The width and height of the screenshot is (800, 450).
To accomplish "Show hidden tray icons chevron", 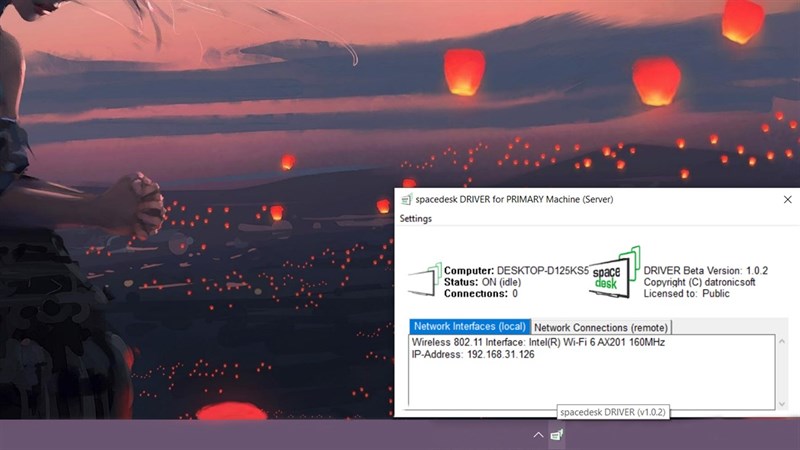I will click(538, 435).
